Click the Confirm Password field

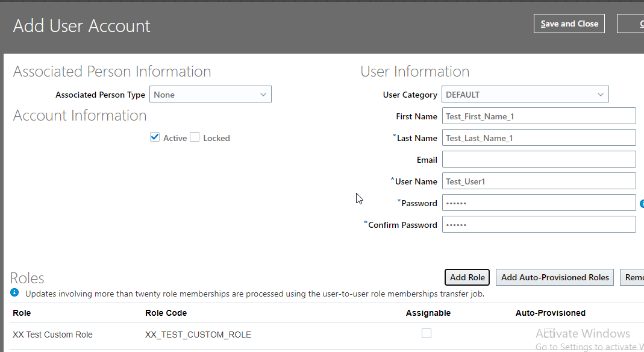click(539, 225)
